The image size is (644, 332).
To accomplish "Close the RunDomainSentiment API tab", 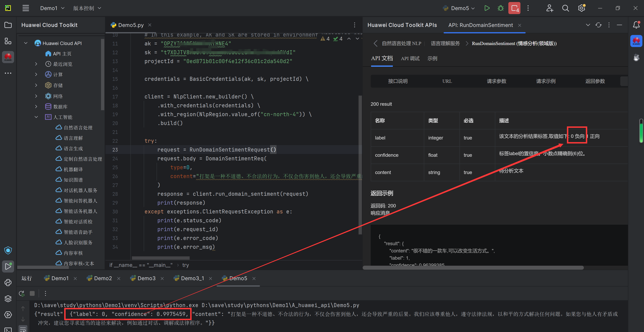I will point(519,25).
